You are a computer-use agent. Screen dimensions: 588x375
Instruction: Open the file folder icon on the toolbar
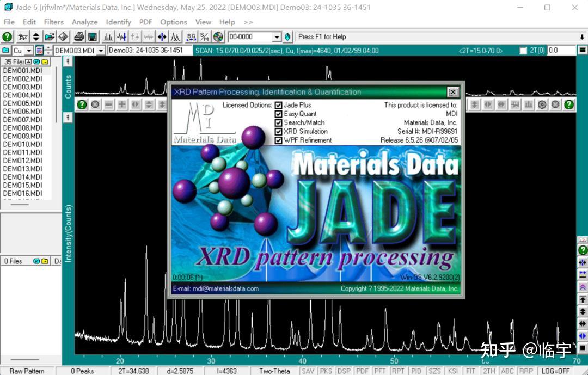[51, 36]
